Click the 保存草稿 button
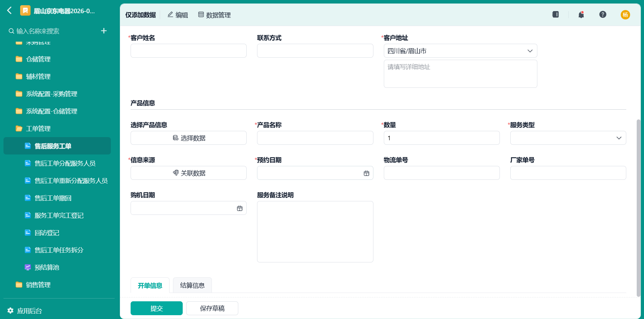This screenshot has width=644, height=319. click(212, 308)
